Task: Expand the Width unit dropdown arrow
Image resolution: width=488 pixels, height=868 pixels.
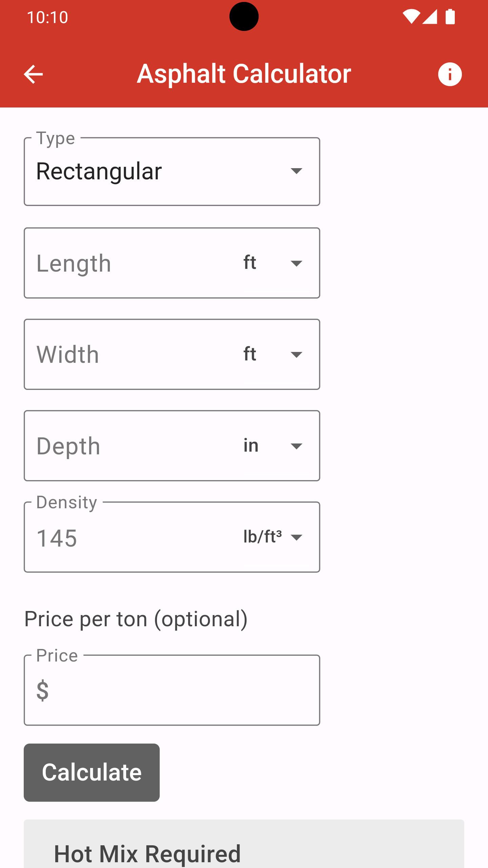Action: [x=297, y=355]
